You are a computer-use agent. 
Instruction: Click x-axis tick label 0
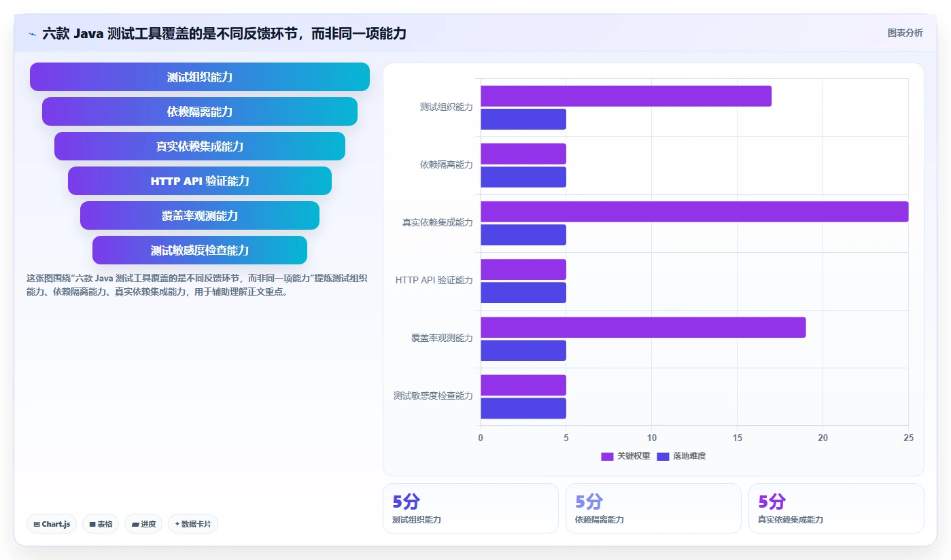point(481,438)
